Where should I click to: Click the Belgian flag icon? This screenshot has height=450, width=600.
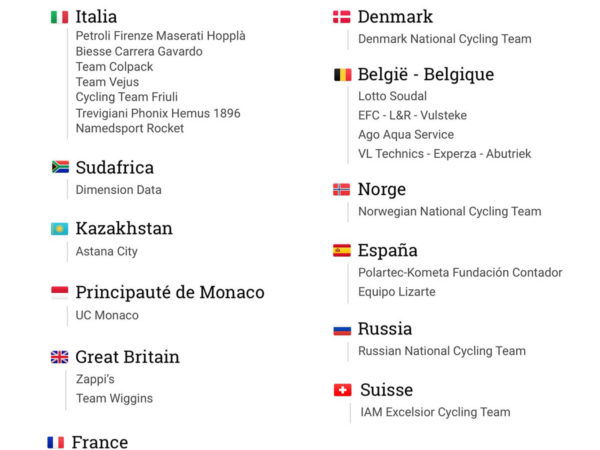click(x=342, y=75)
